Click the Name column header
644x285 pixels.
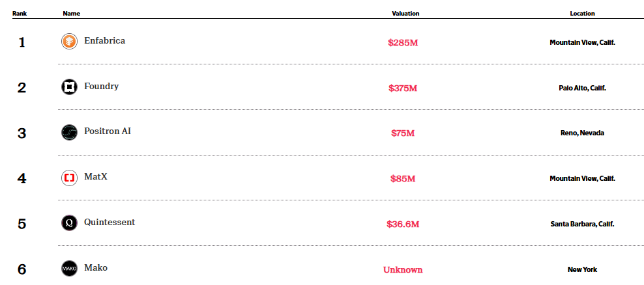[70, 13]
